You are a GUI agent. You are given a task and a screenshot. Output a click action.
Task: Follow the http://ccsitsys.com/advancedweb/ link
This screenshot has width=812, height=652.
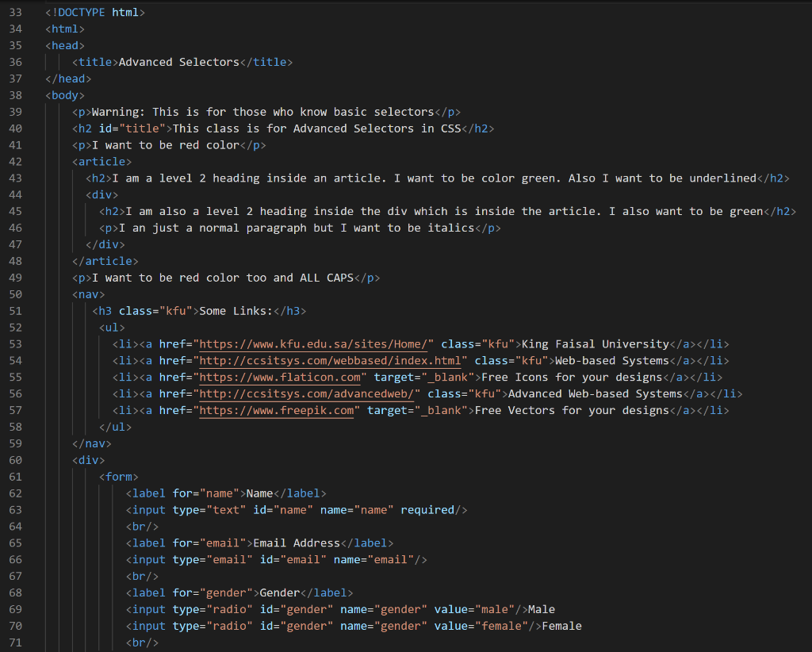point(310,393)
